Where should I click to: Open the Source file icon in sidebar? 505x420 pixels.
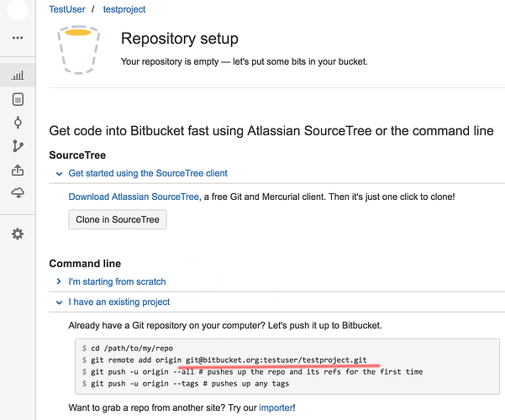pos(18,99)
